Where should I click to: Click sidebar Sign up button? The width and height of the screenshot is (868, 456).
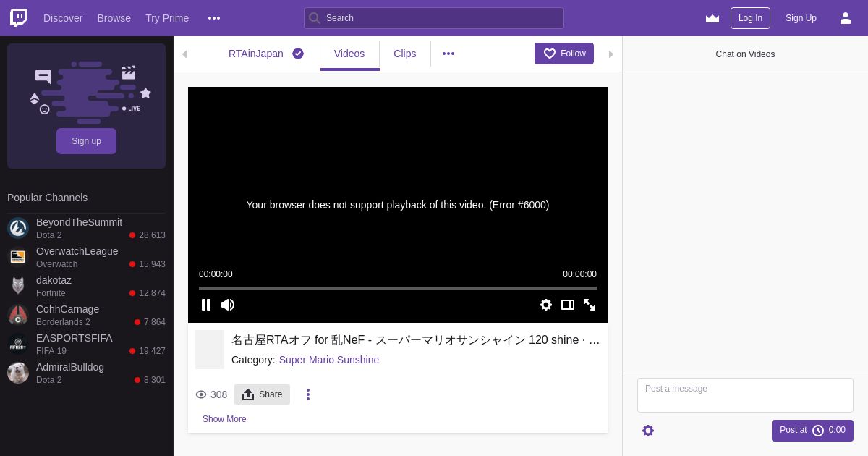(x=86, y=141)
